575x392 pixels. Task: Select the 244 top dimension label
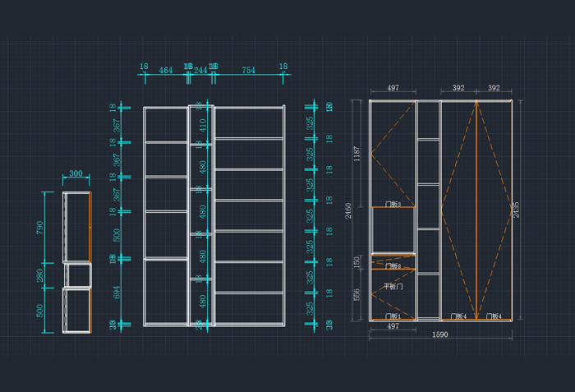pos(200,71)
